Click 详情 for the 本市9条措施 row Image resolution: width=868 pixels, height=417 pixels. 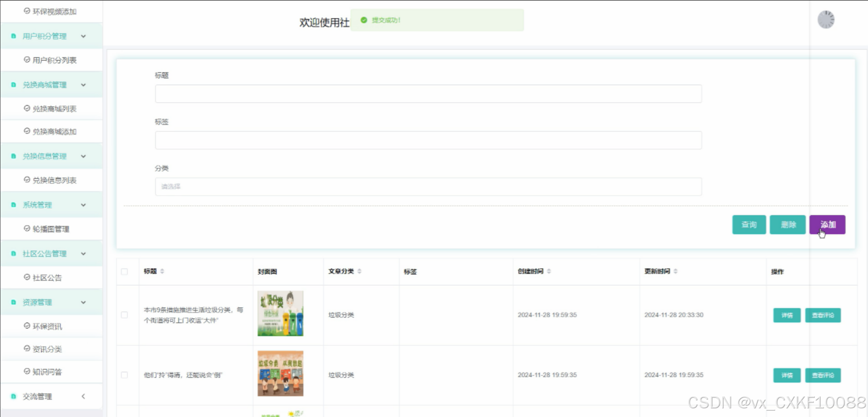point(787,315)
